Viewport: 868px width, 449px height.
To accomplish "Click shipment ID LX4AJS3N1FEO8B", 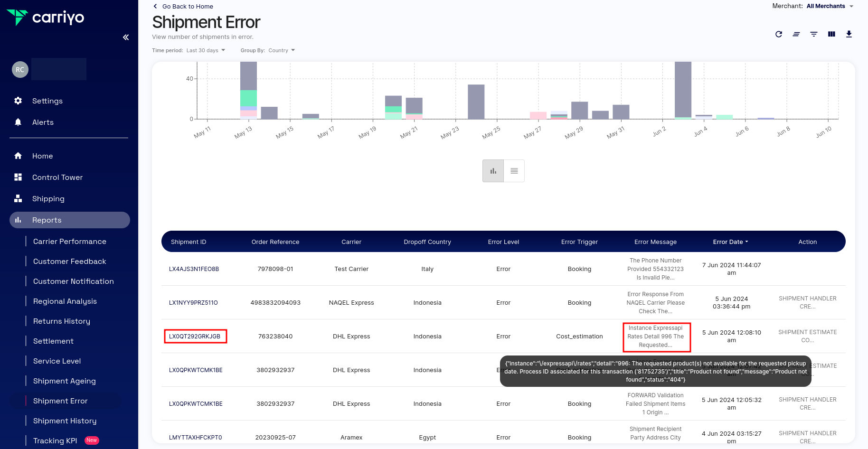I will coord(194,269).
